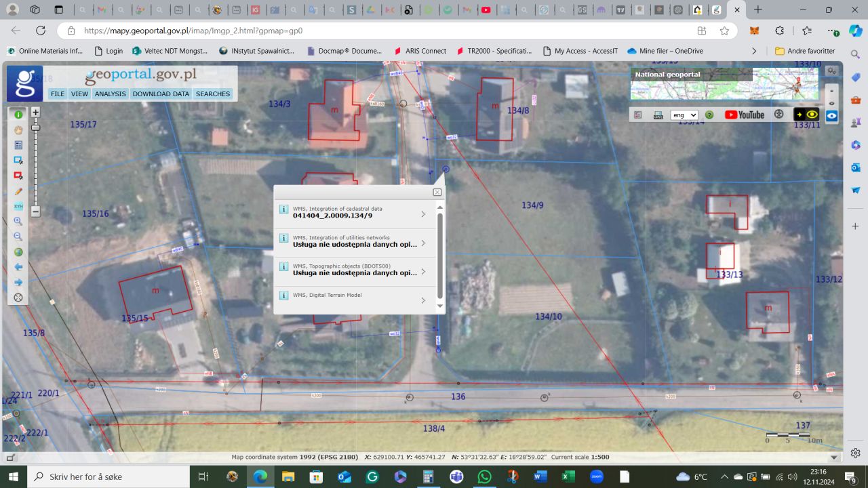
Task: Open the DOWNLOAD DATA menu
Action: [161, 94]
